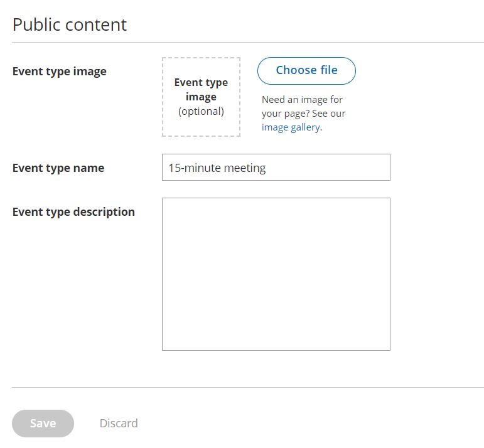Click the "Need an image for your page?" hint

click(x=302, y=100)
